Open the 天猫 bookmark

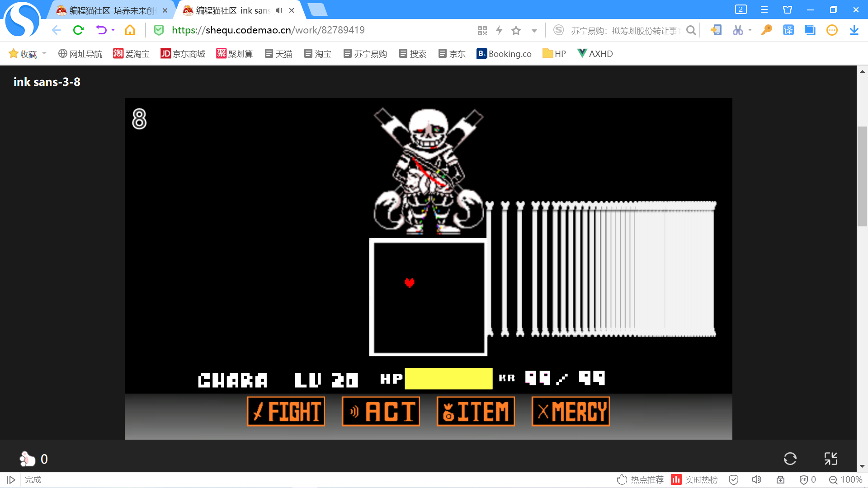coord(278,54)
